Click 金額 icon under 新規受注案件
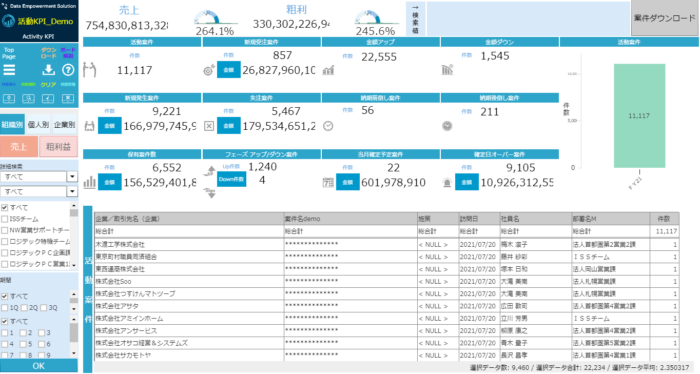The width and height of the screenshot is (700, 374). [x=229, y=70]
